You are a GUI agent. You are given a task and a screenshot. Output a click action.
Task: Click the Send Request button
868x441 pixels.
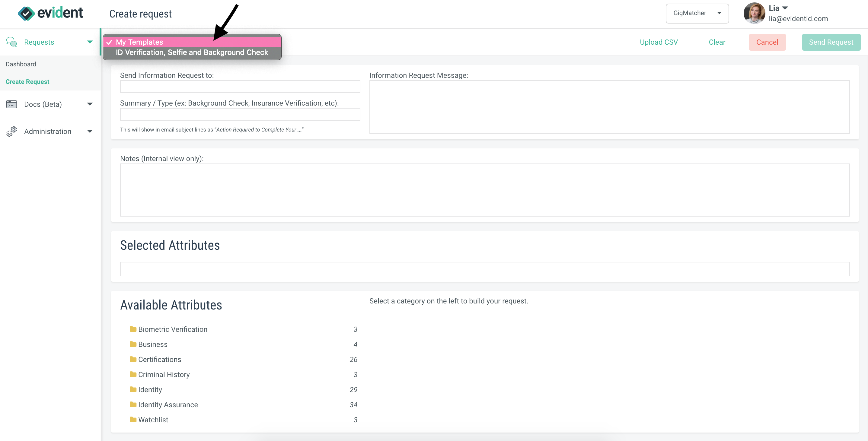tap(831, 42)
